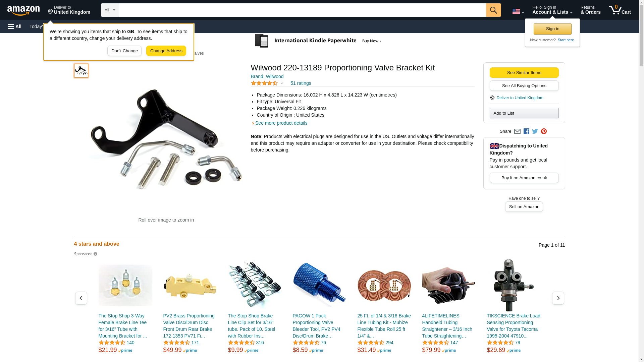Focus the Amazon search input field
644x362 pixels.
tap(302, 10)
